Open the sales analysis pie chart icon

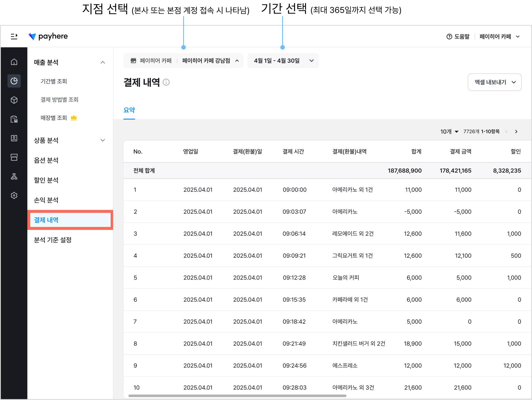pyautogui.click(x=14, y=81)
